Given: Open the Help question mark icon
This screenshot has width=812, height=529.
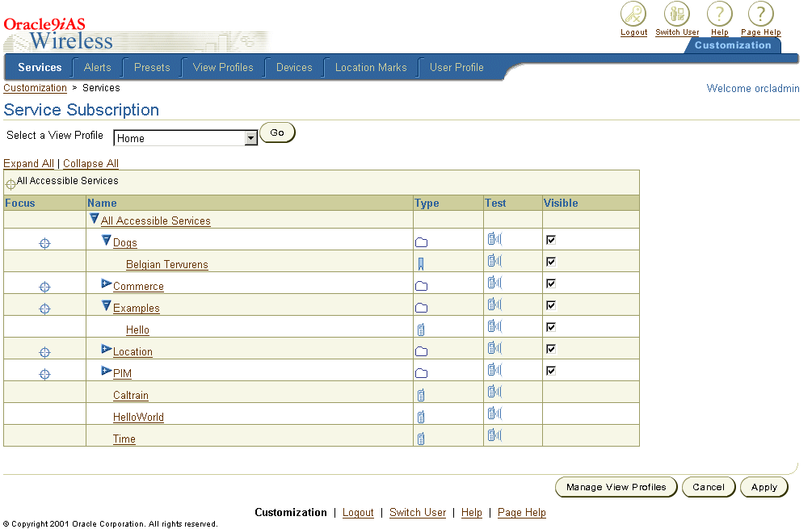Looking at the screenshot, I should 719,14.
